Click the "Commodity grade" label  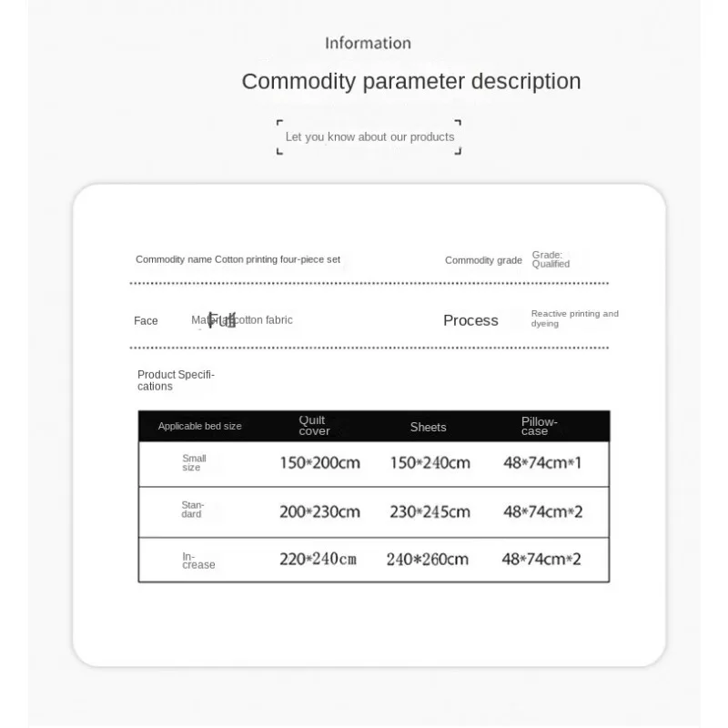(x=483, y=260)
